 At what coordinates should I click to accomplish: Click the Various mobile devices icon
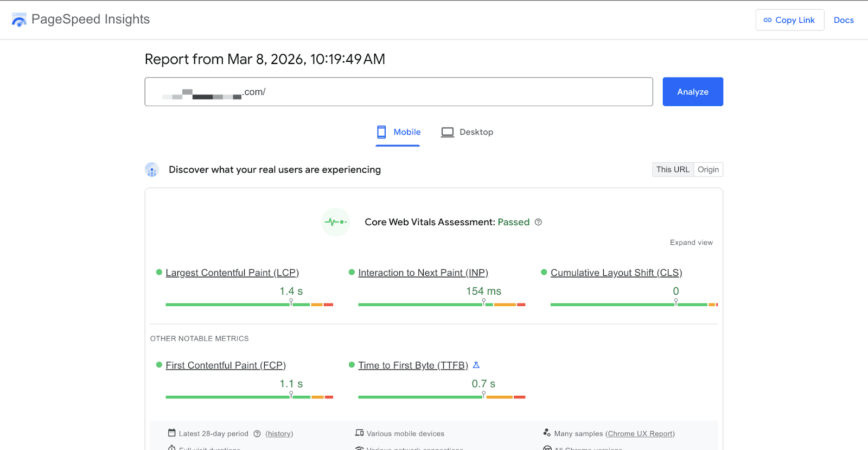click(359, 433)
